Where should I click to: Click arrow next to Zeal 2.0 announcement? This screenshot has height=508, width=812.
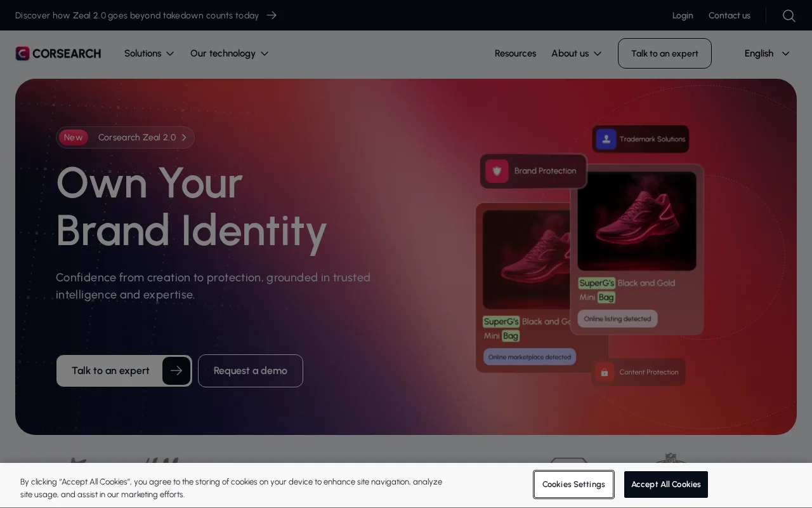point(272,15)
